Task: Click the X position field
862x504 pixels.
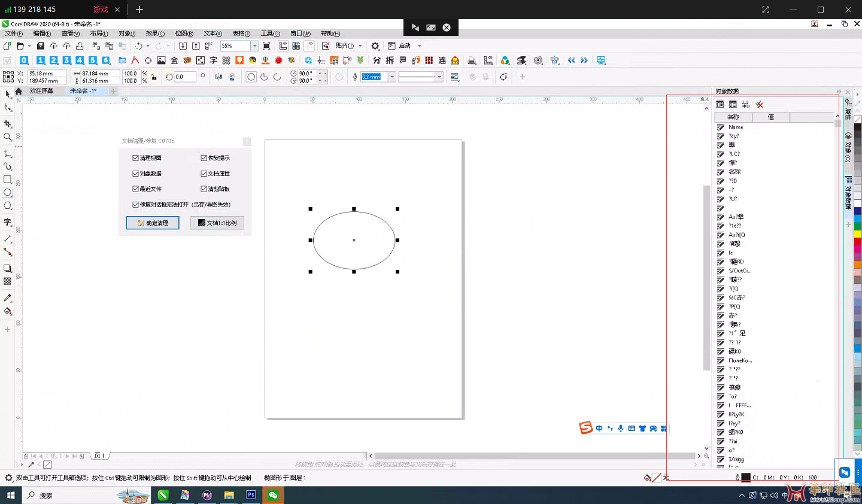Action: pyautogui.click(x=47, y=73)
